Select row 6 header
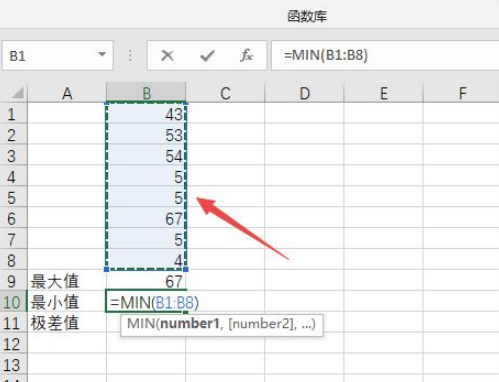Viewport: 499px width, 382px height. [x=13, y=218]
